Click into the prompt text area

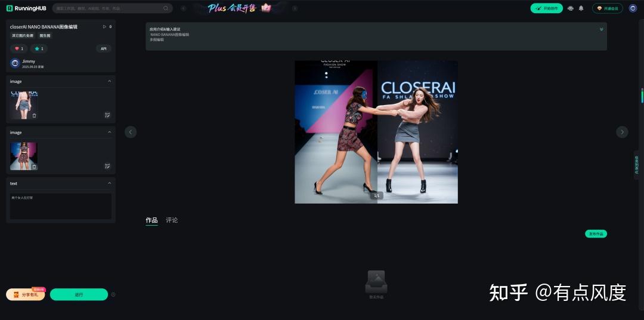coord(61,206)
